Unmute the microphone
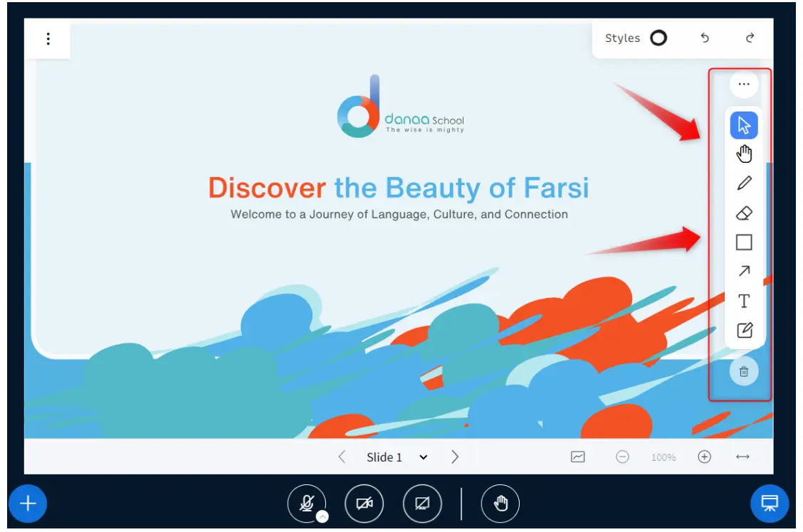 306,504
